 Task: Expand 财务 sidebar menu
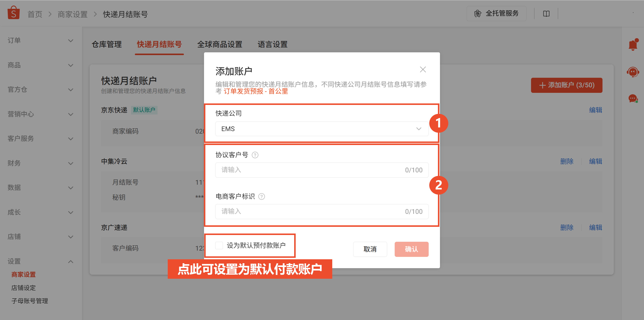click(41, 163)
